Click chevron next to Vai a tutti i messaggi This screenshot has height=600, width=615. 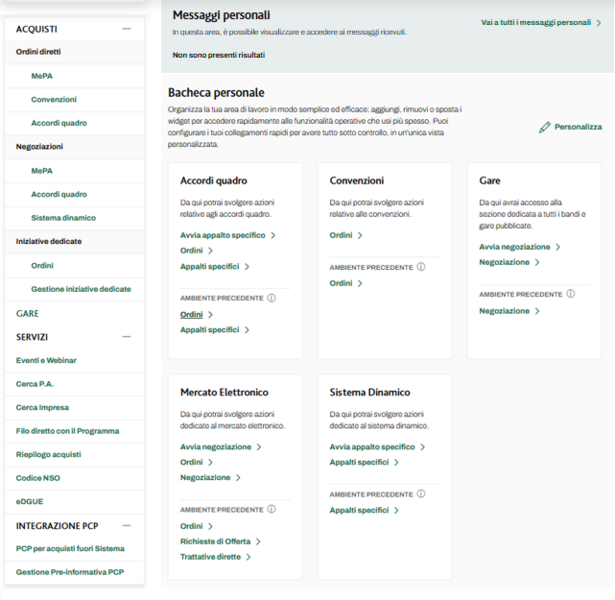pyautogui.click(x=599, y=21)
